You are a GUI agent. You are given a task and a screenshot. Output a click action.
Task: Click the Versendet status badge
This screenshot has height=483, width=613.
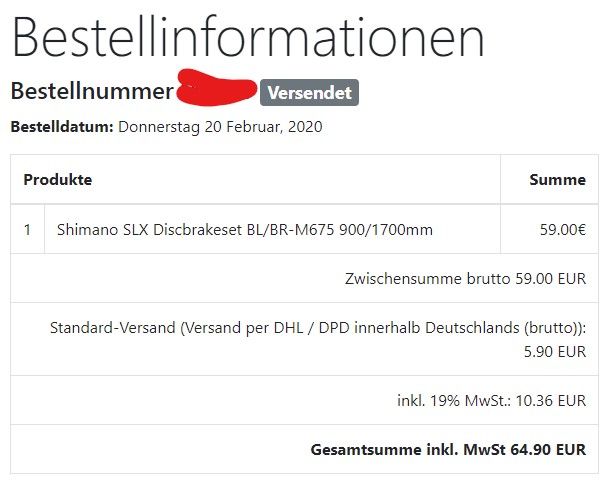(x=309, y=93)
